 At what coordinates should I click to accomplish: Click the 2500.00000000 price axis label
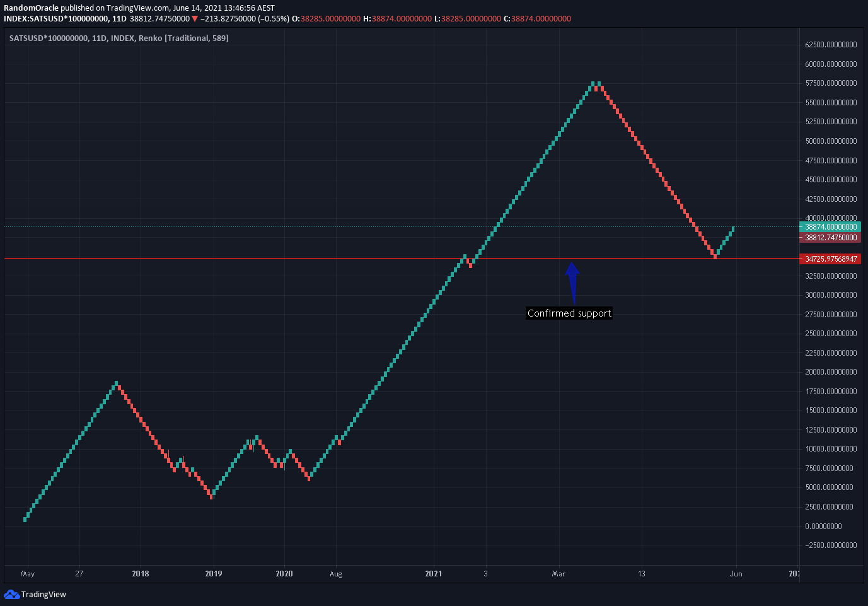(829, 507)
